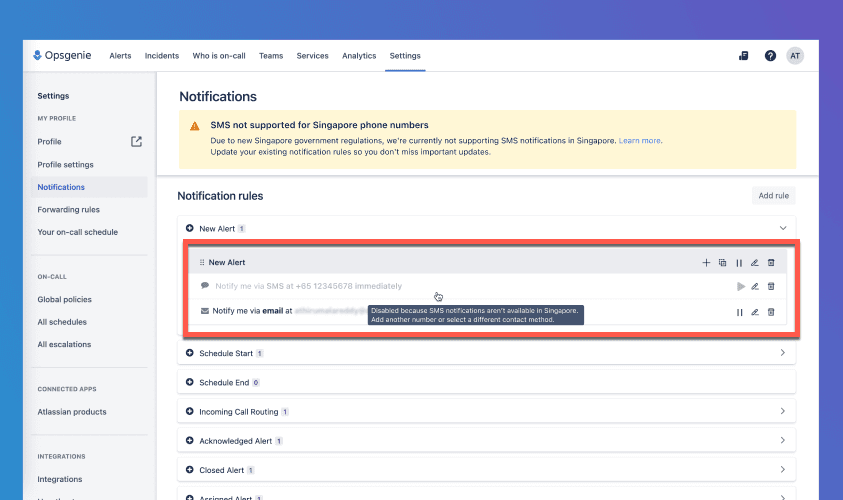Go to Who is on-call tab
Screen dimensions: 843x500
(219, 56)
